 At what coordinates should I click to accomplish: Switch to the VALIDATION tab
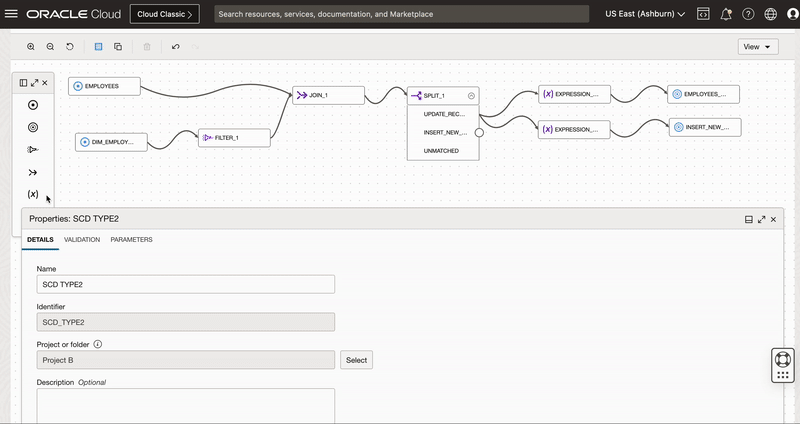(x=82, y=239)
